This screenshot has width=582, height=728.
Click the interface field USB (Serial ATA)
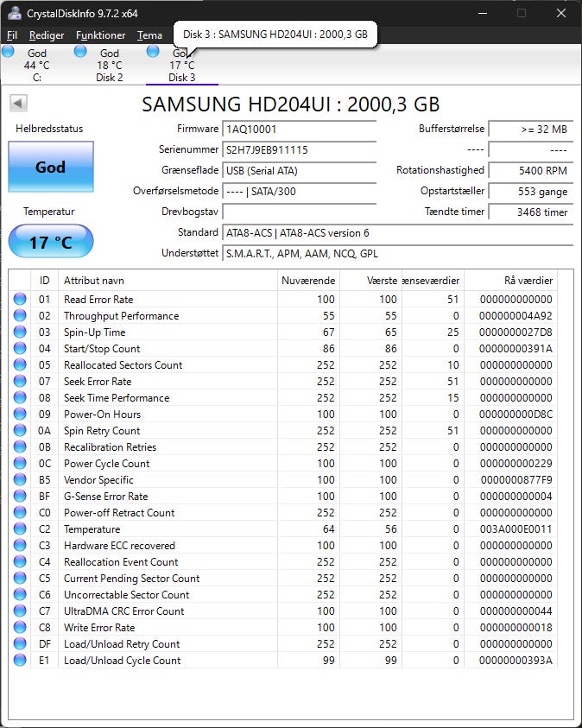coord(300,170)
